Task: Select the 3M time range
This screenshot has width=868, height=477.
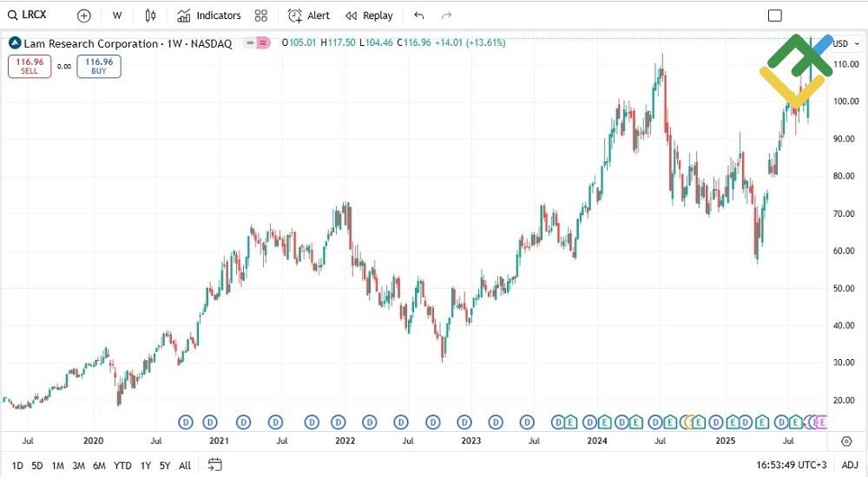Action: [79, 466]
